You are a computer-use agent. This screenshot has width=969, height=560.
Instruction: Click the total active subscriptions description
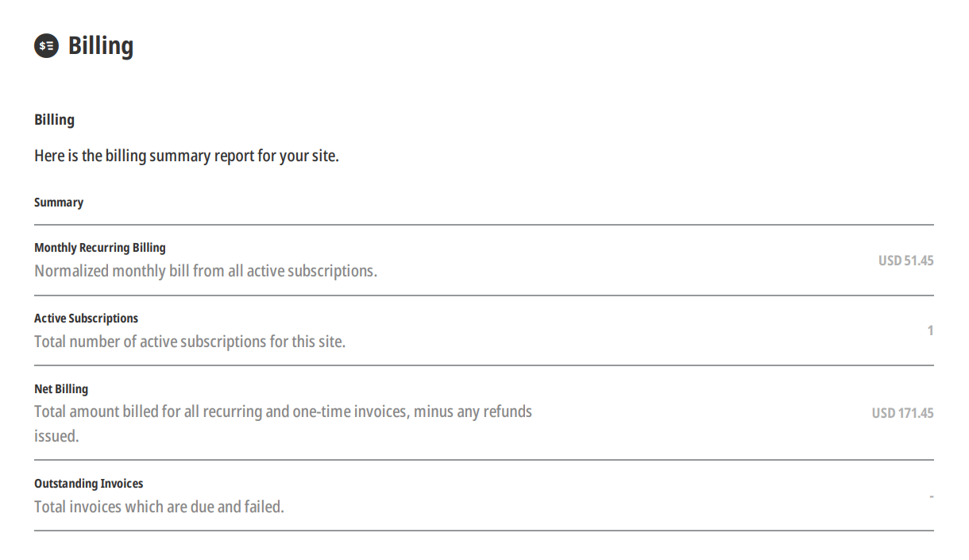pyautogui.click(x=190, y=342)
